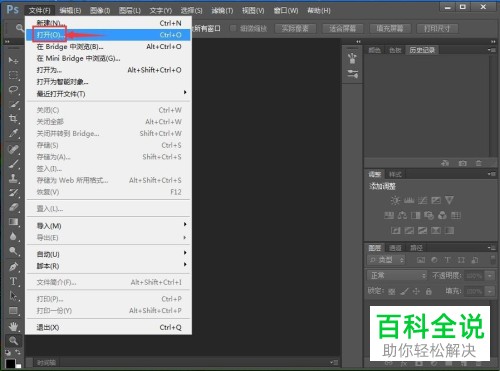Image resolution: width=500 pixels, height=371 pixels.
Task: Toggle lock image pixels brush icon
Action: 404,292
